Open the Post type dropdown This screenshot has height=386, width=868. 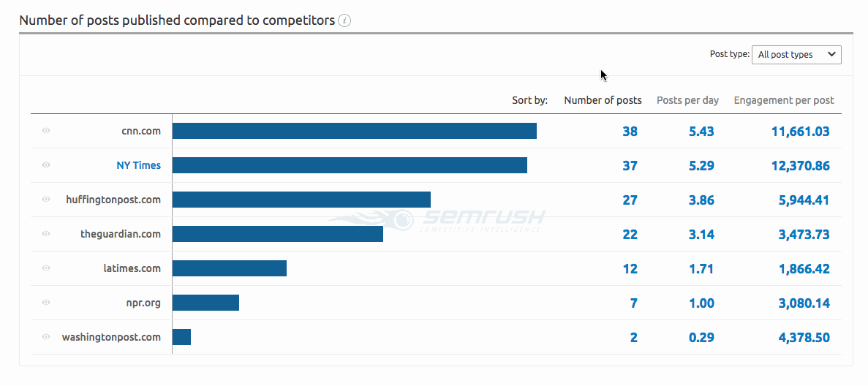(x=796, y=55)
